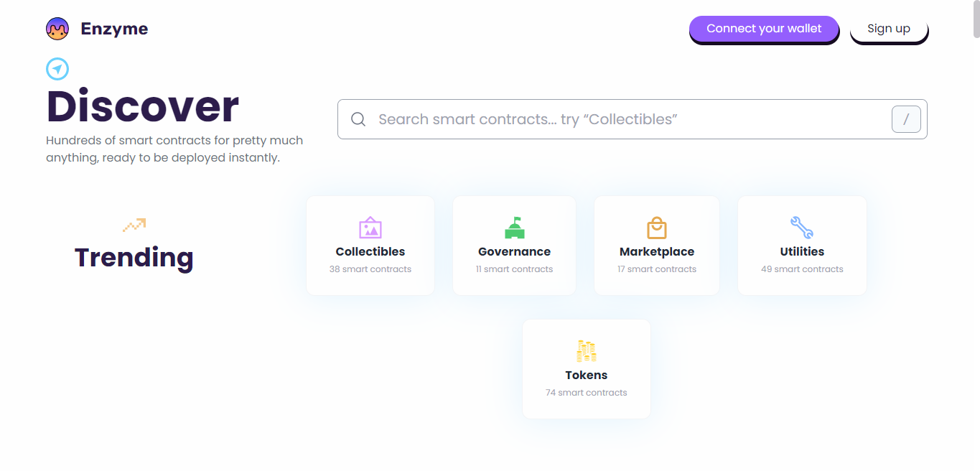
Task: Click the green Governance building icon
Action: click(515, 228)
